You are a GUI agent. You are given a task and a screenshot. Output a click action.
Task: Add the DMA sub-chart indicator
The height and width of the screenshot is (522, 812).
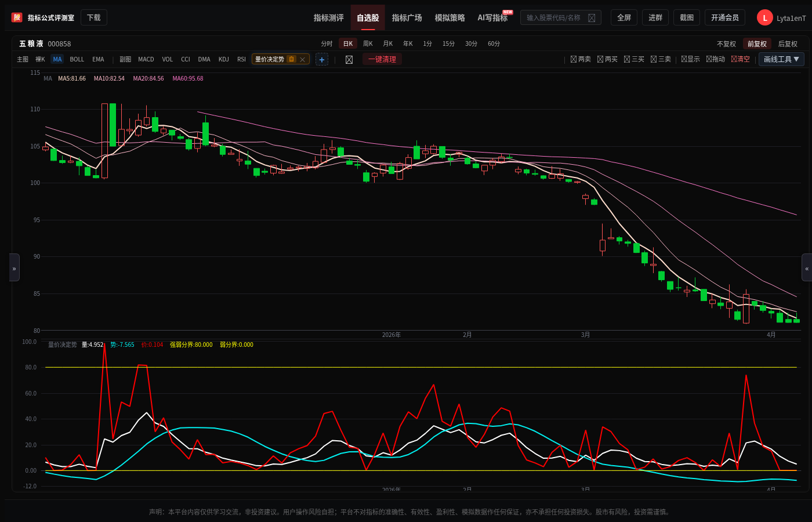point(204,59)
